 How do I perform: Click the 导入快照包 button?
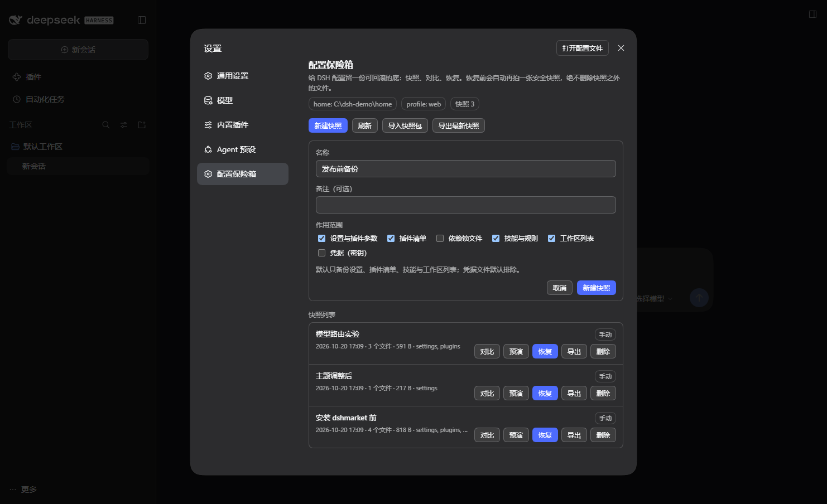[x=405, y=125]
